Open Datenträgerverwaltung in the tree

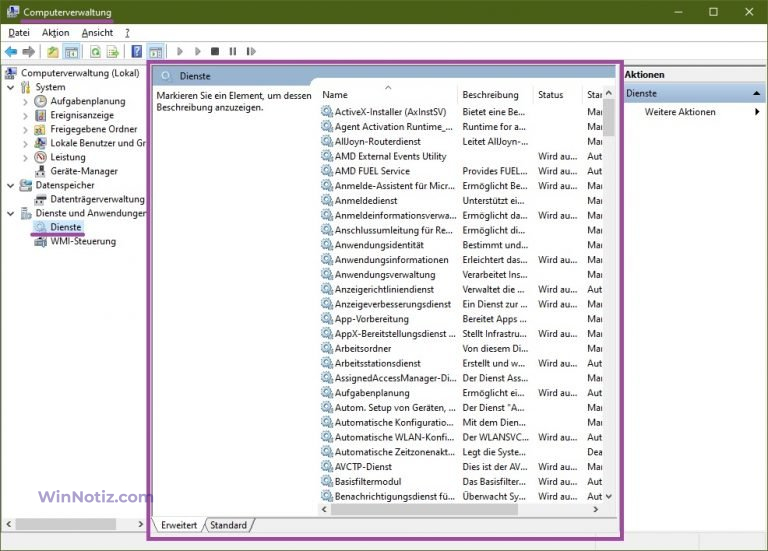click(x=96, y=199)
